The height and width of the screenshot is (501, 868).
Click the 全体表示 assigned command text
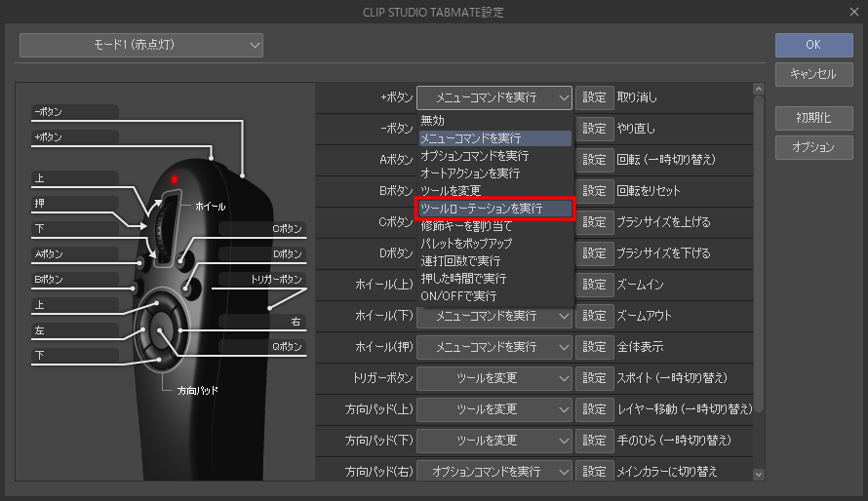click(x=640, y=347)
